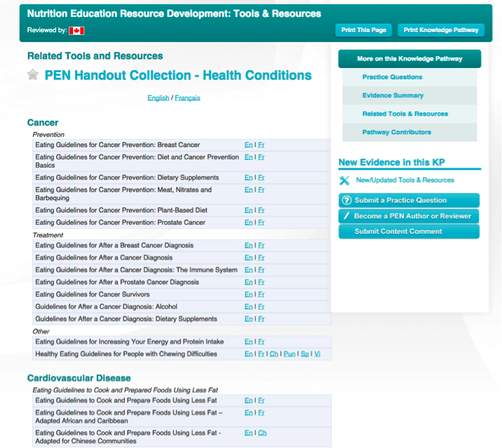This screenshot has width=502, height=448.
Task: Click row text Guidelines for After a Cancer Diagnosis: Alcohol
Action: tap(106, 307)
